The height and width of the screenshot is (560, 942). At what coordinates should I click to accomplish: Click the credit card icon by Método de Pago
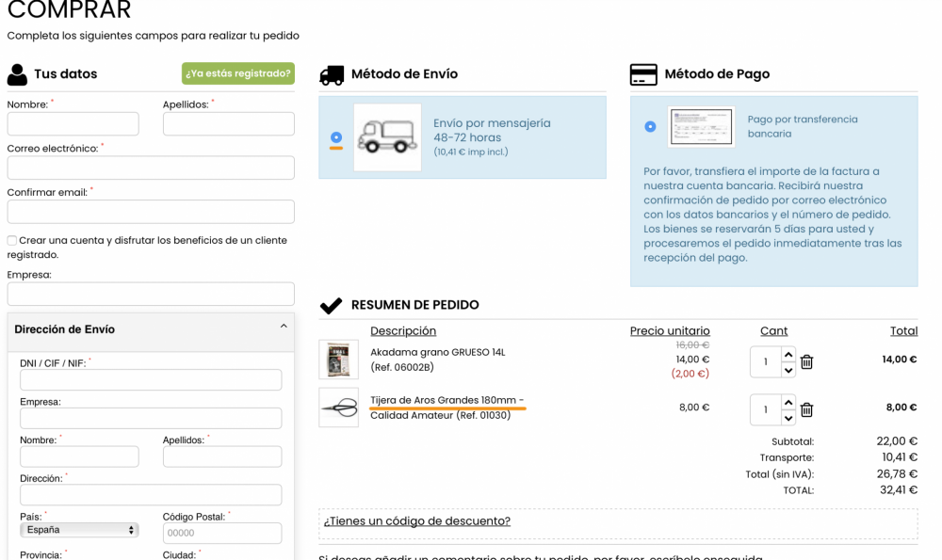coord(643,75)
